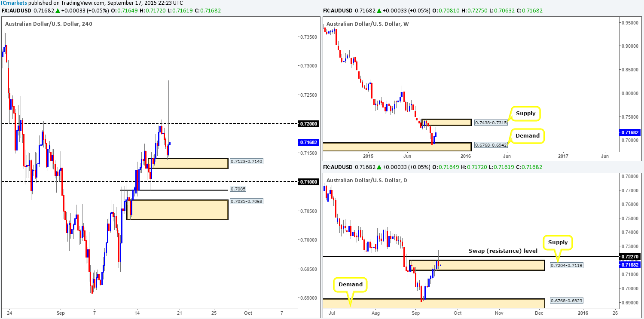The width and height of the screenshot is (644, 319).
Task: Click the '2015' date label on weekly chart
Action: (x=368, y=156)
